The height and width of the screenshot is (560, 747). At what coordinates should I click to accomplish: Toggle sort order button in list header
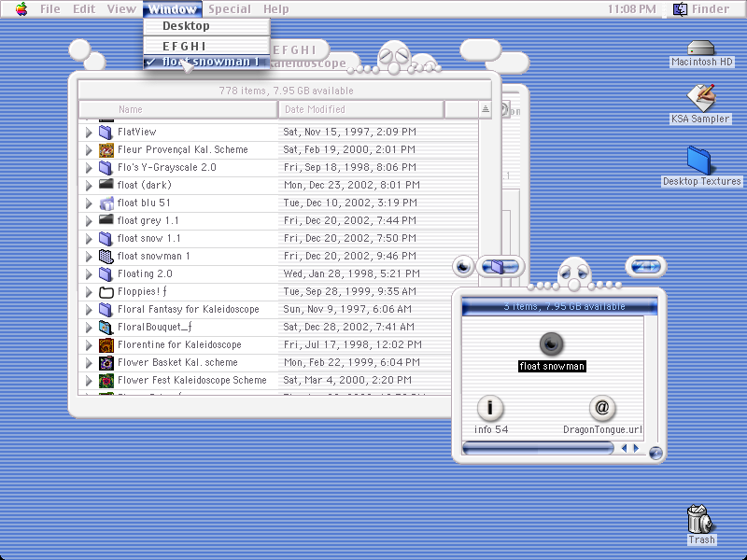tap(485, 109)
